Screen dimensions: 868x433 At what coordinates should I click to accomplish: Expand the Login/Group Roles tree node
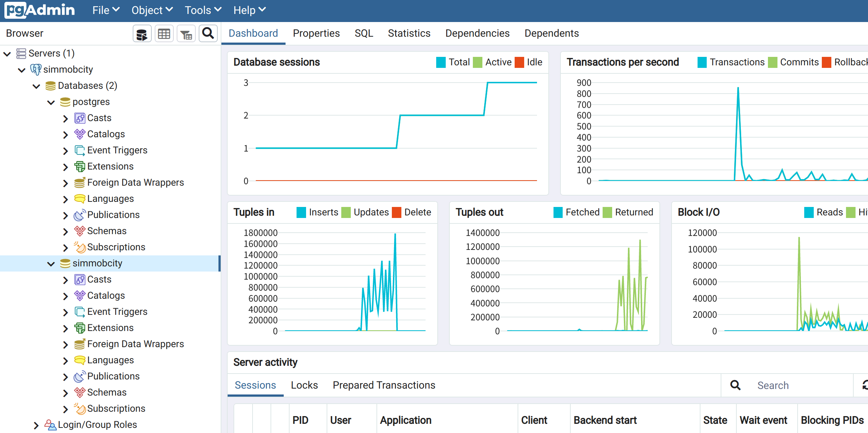point(36,425)
